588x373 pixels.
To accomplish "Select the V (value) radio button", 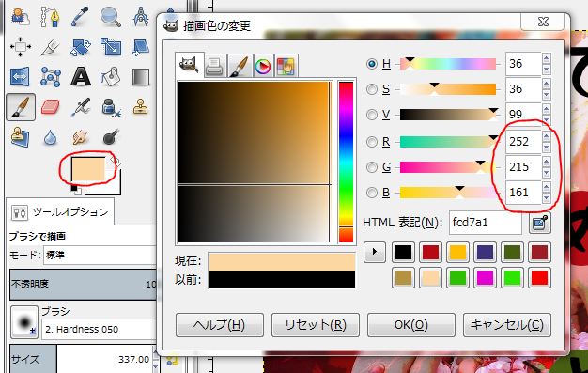I will pyautogui.click(x=372, y=115).
